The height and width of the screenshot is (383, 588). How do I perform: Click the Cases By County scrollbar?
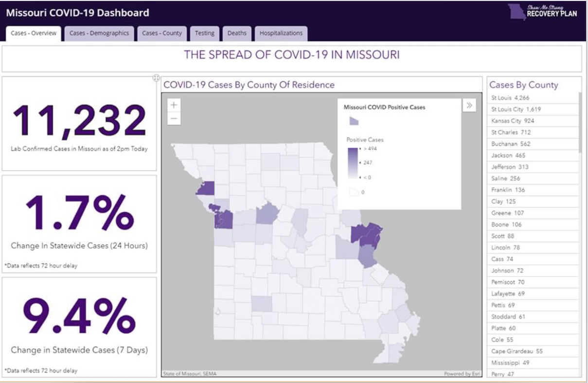579,122
